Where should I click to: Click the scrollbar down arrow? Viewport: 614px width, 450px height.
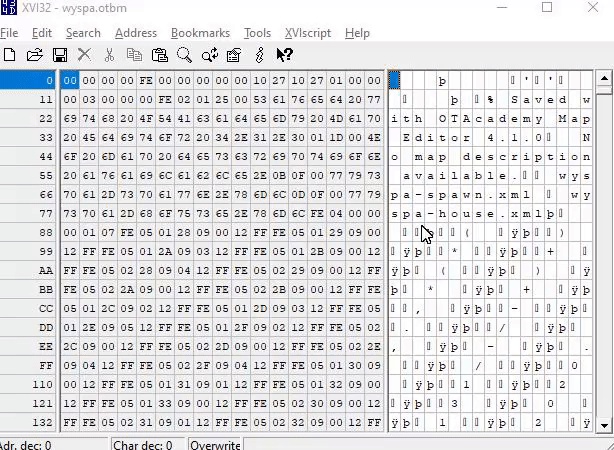click(604, 425)
